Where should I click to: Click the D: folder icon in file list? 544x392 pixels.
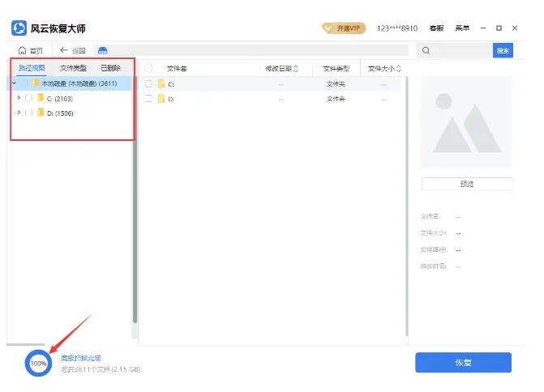click(x=161, y=99)
